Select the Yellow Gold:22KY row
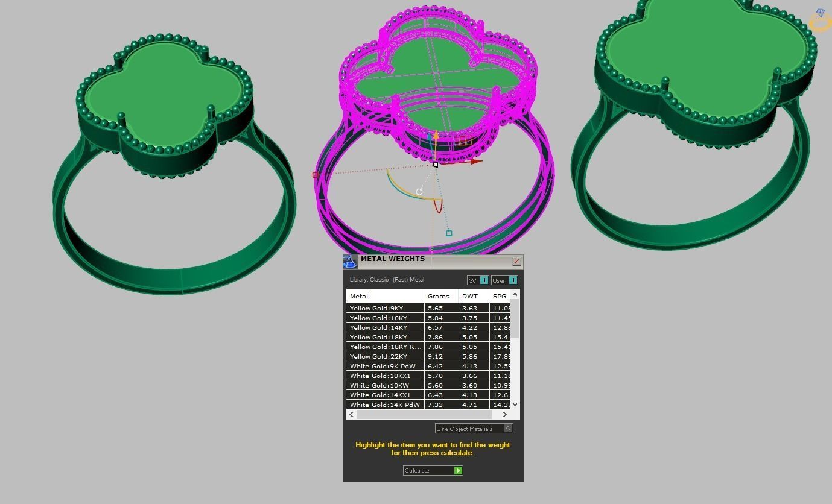 click(428, 356)
